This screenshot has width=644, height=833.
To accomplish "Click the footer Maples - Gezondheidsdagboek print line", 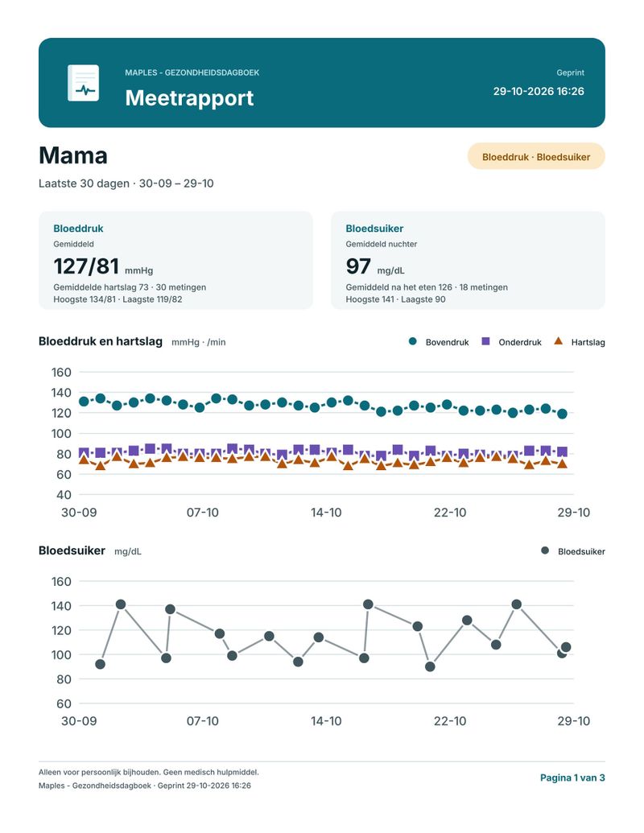I will [x=145, y=786].
